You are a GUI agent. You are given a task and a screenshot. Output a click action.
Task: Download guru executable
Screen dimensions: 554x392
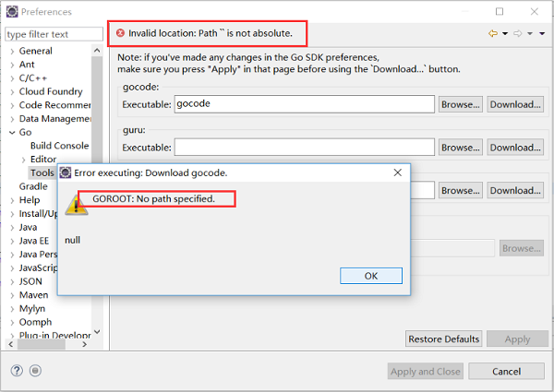coord(515,148)
